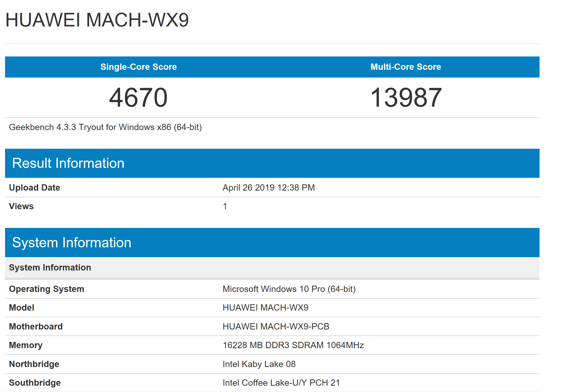Click the Northbridge value Intel Kaby Lake 08
Image resolution: width=562 pixels, height=392 pixels.
pyautogui.click(x=259, y=364)
